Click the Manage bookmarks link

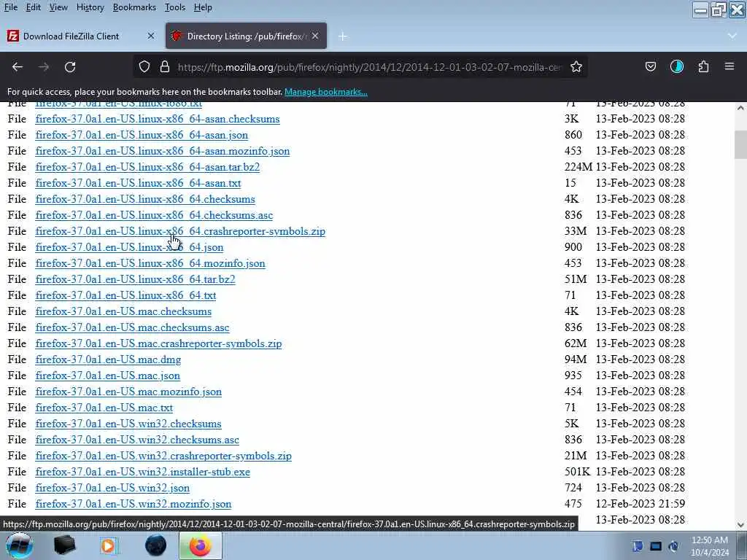coord(326,92)
